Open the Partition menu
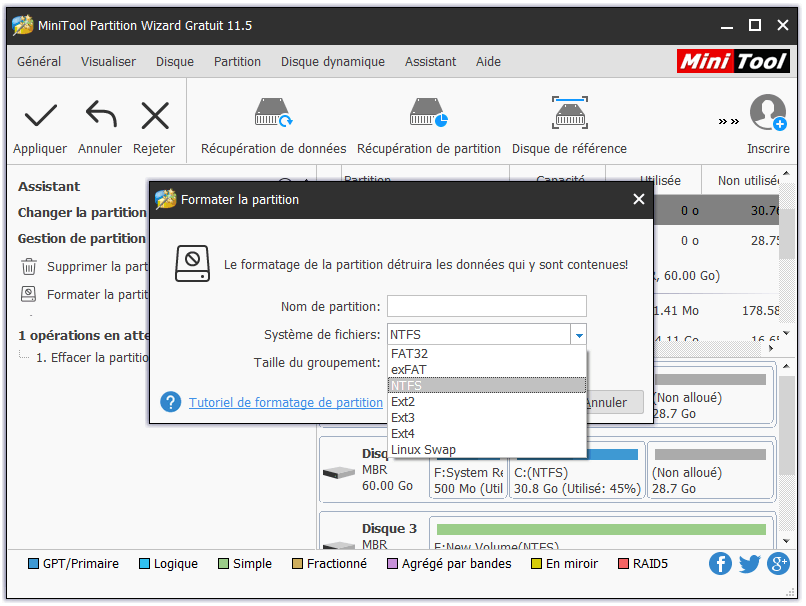The height and width of the screenshot is (606, 806). point(237,62)
